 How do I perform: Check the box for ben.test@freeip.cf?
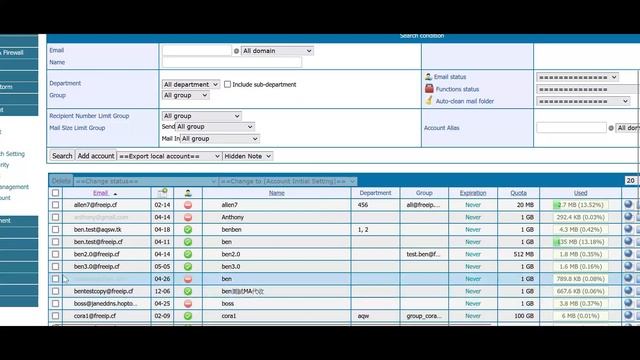[56, 242]
